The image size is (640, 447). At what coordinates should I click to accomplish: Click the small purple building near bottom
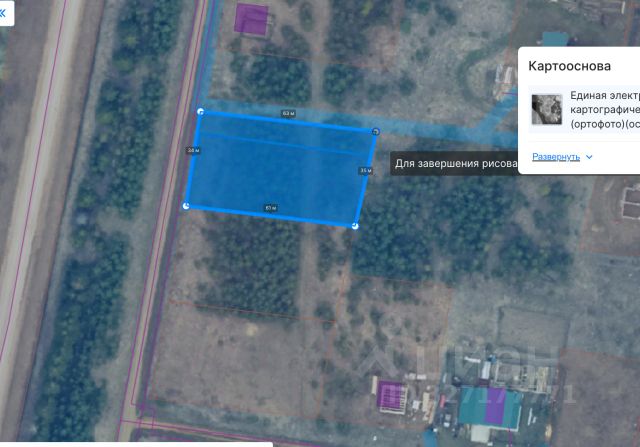[x=392, y=395]
